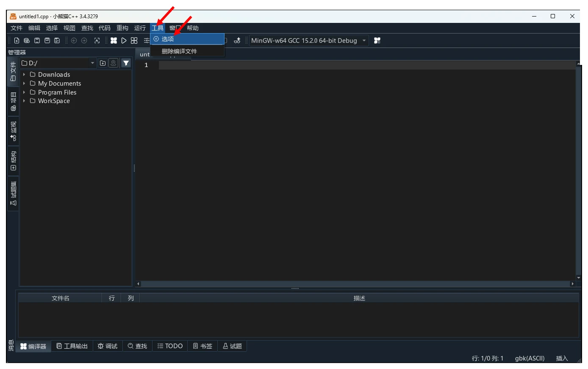Viewport: 588px width, 369px height.
Task: Click the 文件名 column header
Action: pos(60,298)
